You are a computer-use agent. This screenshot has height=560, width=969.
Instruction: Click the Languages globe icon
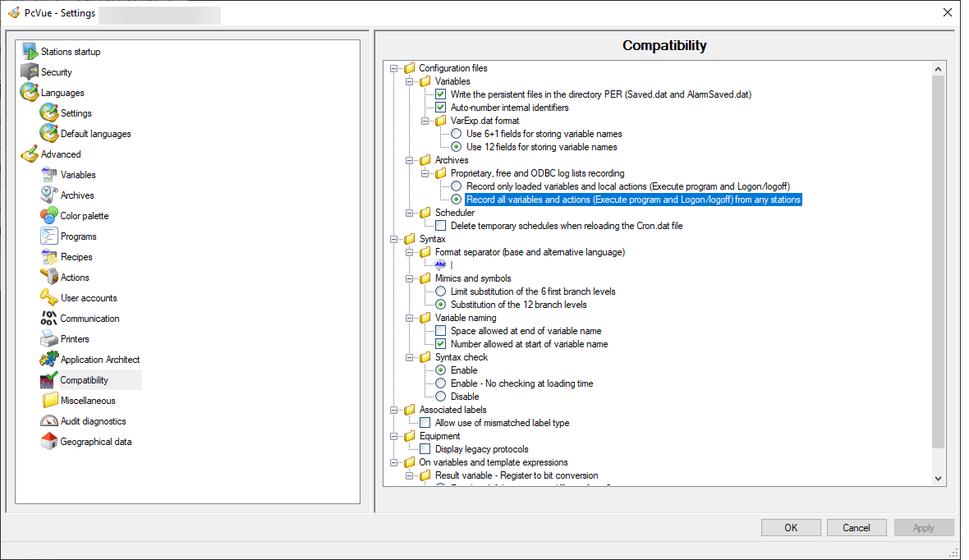pos(29,92)
